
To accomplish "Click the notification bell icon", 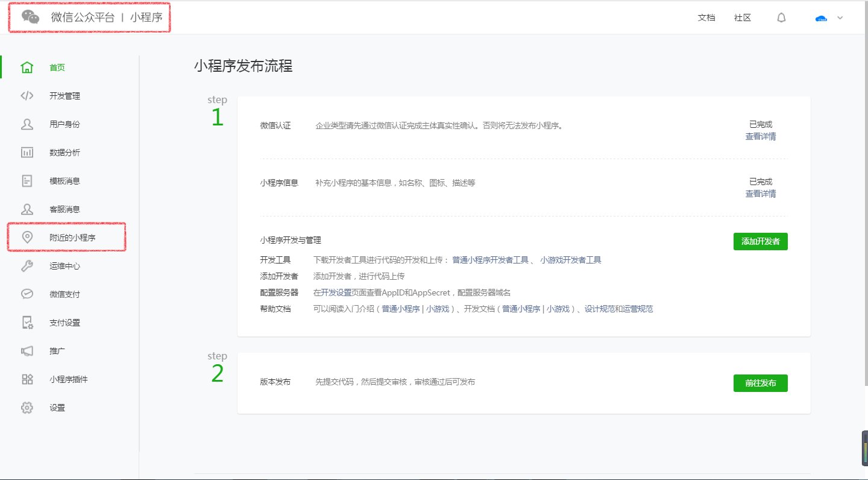I will (x=781, y=17).
